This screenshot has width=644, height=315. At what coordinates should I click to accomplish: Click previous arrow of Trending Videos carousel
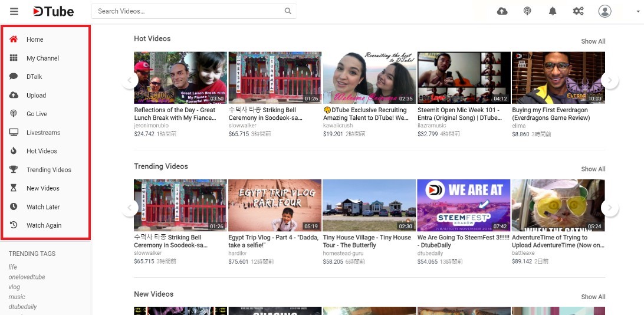click(x=130, y=208)
